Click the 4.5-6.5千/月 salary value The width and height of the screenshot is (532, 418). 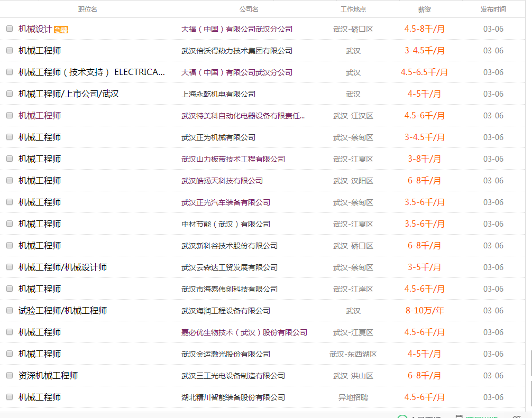pos(425,72)
